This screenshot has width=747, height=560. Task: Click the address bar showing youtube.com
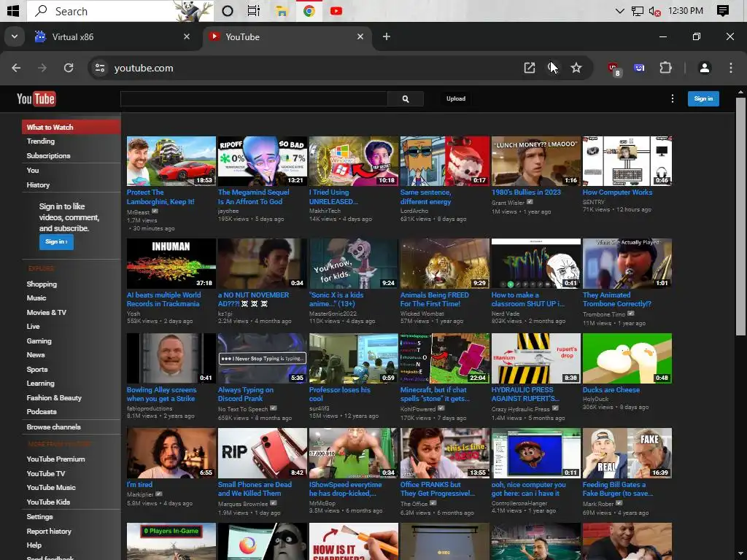305,68
